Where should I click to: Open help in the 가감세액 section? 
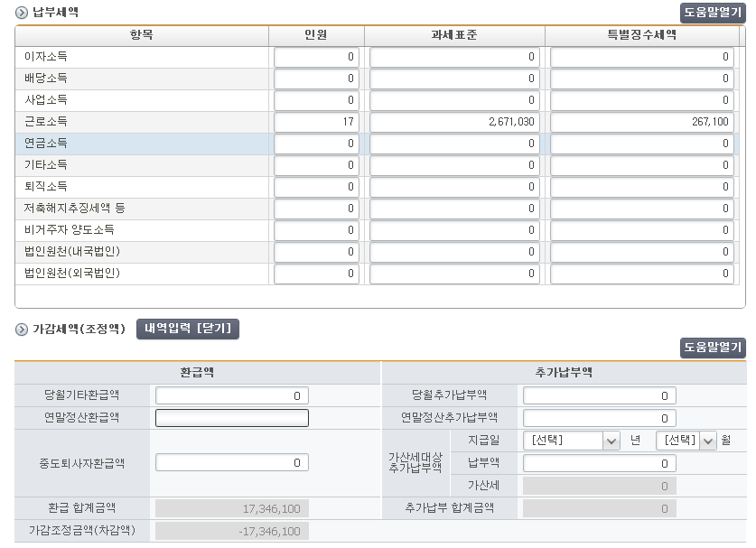[713, 348]
